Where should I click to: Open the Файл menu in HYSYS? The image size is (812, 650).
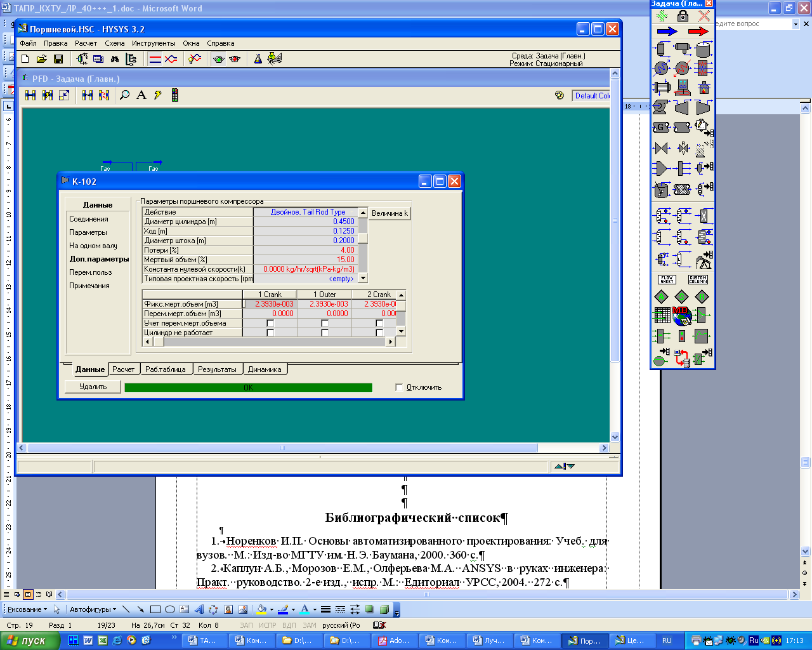pos(29,44)
